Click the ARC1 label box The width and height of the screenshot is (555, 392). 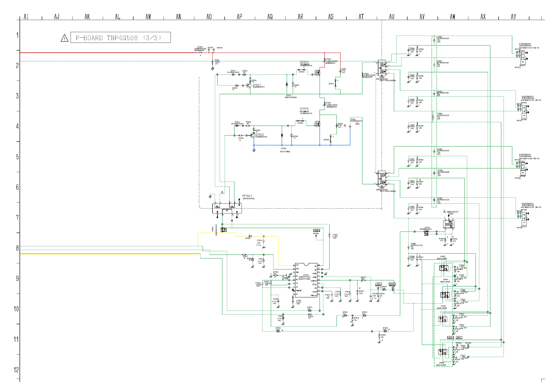click(451, 338)
